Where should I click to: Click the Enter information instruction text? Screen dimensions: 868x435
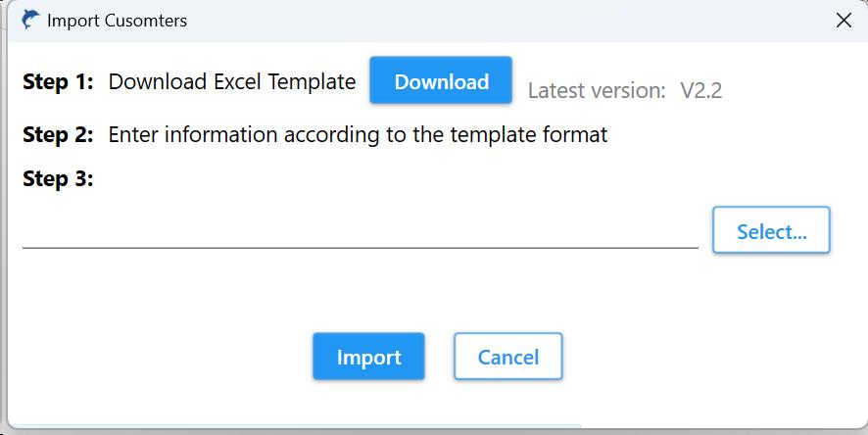358,135
